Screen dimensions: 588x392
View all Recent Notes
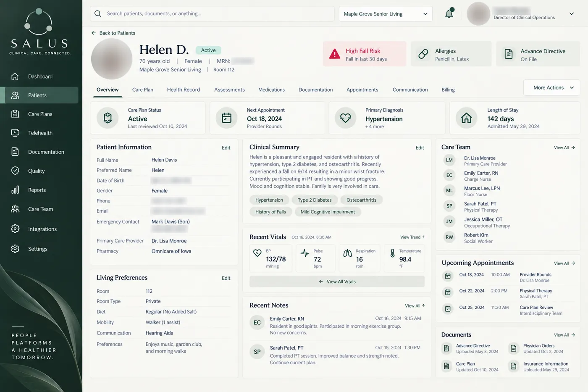click(415, 305)
